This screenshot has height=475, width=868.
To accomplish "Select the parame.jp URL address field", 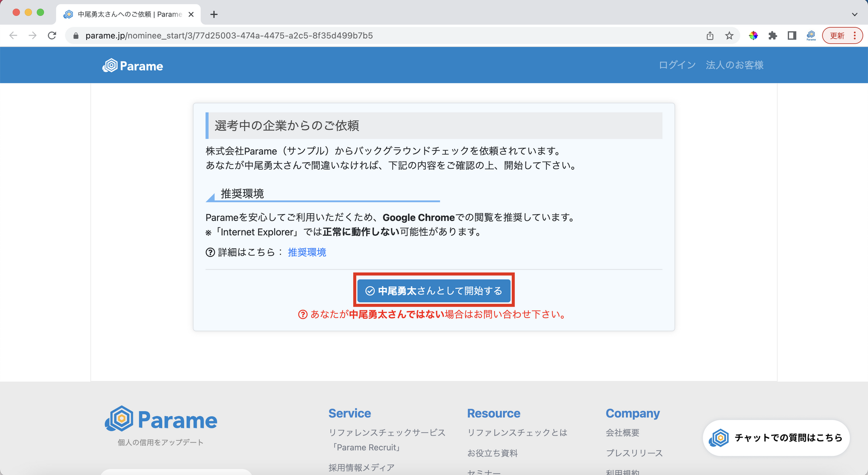I will coord(229,36).
